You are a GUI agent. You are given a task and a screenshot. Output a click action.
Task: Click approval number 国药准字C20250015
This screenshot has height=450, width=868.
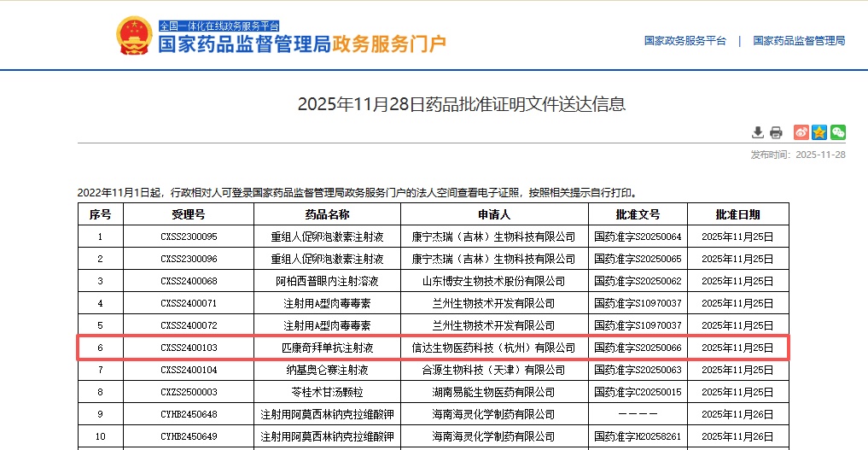pyautogui.click(x=638, y=392)
